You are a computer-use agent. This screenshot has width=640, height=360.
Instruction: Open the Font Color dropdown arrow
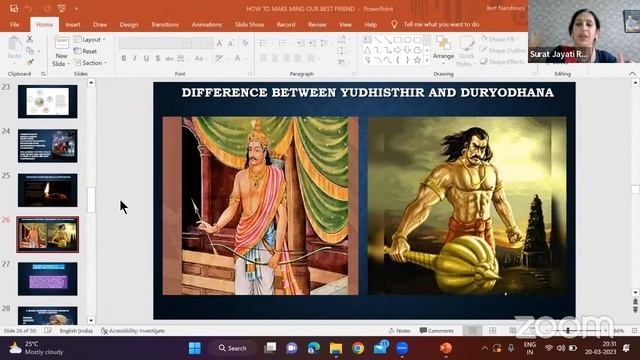tap(246, 59)
